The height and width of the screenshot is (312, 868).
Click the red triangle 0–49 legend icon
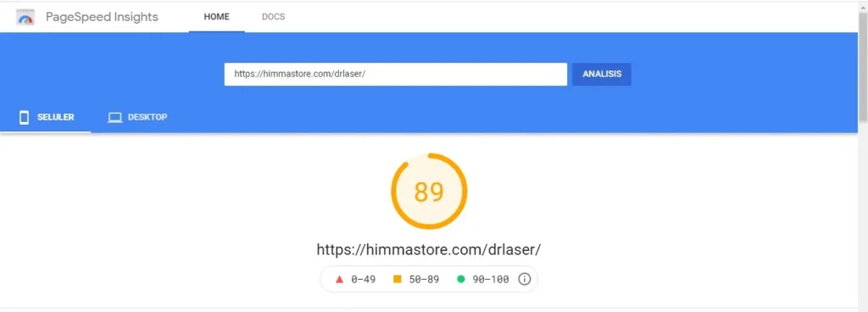340,280
